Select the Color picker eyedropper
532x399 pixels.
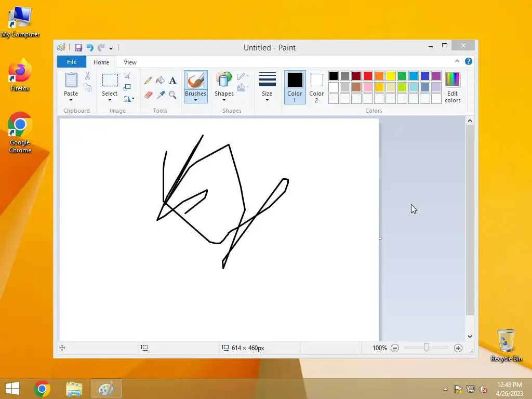161,95
